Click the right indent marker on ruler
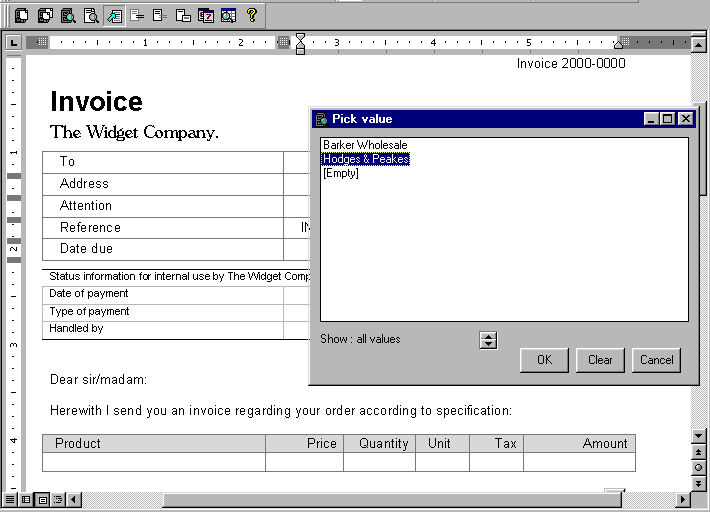 pyautogui.click(x=618, y=44)
